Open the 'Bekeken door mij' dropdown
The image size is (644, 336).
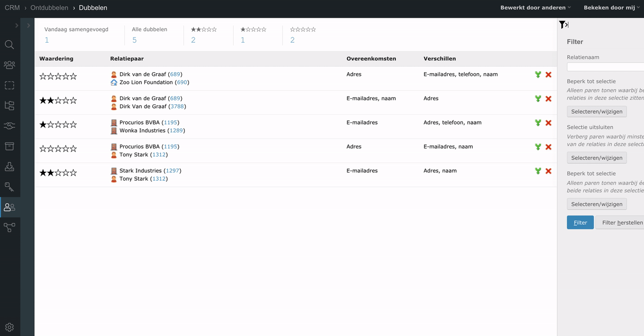611,8
